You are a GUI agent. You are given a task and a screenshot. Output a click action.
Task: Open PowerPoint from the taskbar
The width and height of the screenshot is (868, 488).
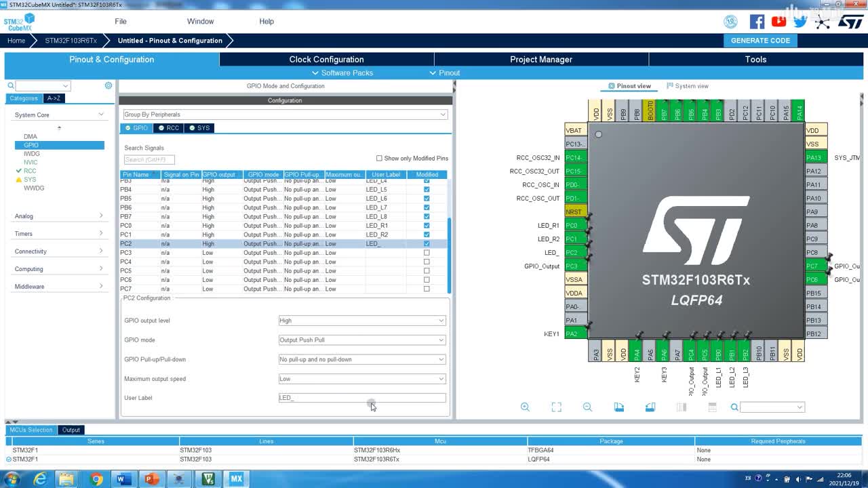pyautogui.click(x=151, y=479)
